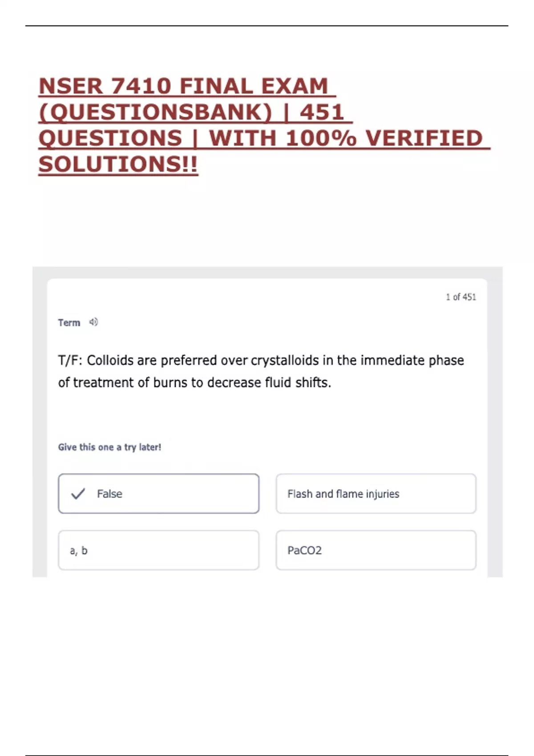Click the "1 of 451" question counter
Viewport: 534px width, 756px height.
(x=461, y=297)
